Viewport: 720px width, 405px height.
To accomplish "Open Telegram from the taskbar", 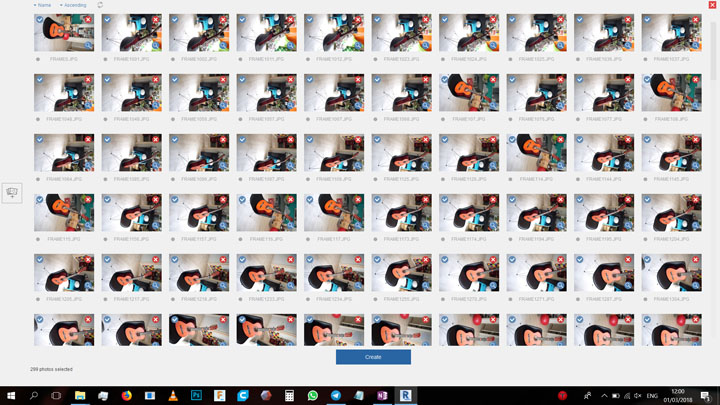I will [x=336, y=395].
